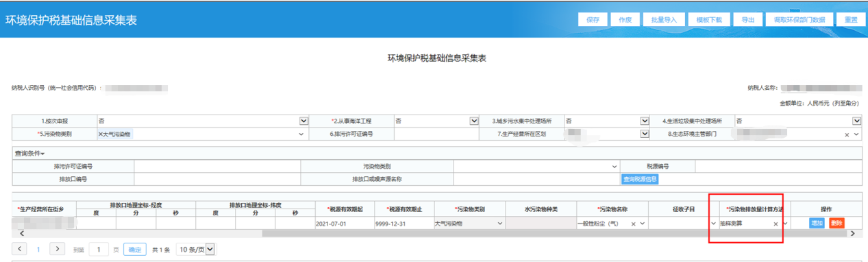Click the 到第 page number input
This screenshot has height=262, width=868.
pyautogui.click(x=99, y=250)
